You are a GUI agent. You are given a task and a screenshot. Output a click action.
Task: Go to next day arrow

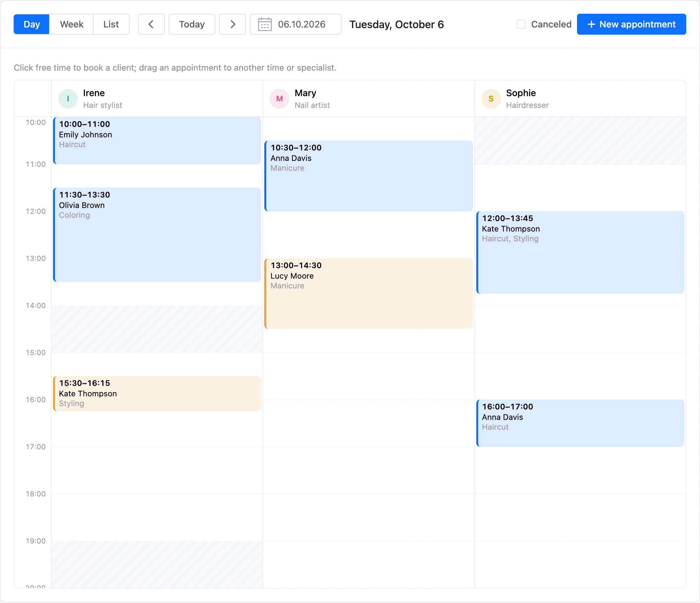click(233, 24)
